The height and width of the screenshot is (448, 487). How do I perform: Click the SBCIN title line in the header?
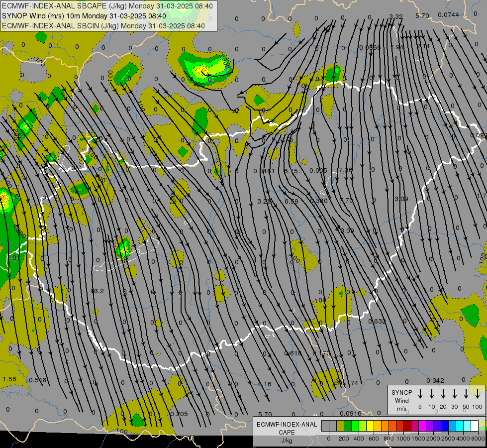[103, 26]
